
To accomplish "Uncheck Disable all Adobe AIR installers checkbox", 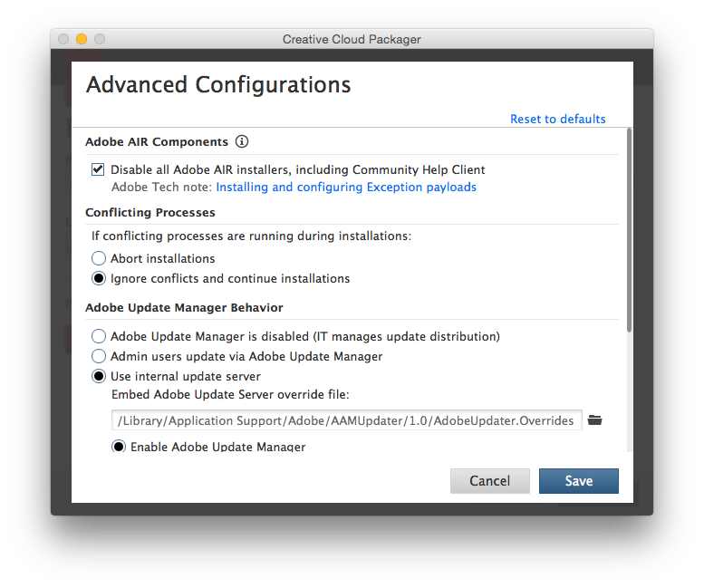I will click(98, 169).
